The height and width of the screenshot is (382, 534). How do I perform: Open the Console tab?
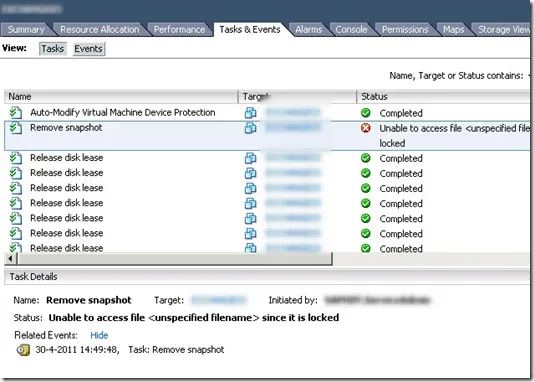[351, 30]
